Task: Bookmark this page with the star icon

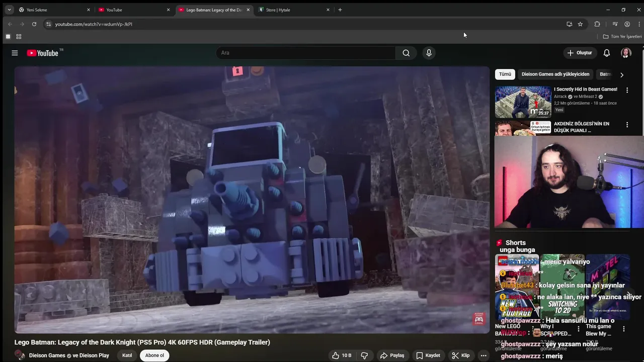Action: [580, 24]
